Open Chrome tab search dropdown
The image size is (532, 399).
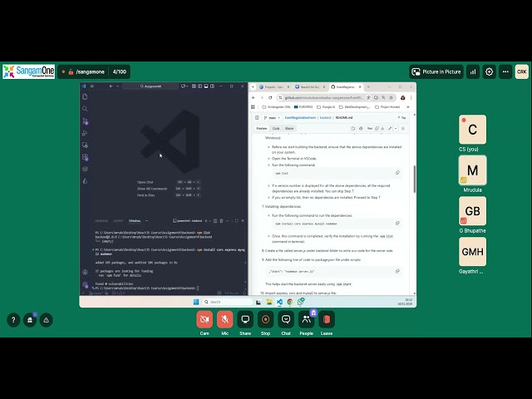[253, 86]
